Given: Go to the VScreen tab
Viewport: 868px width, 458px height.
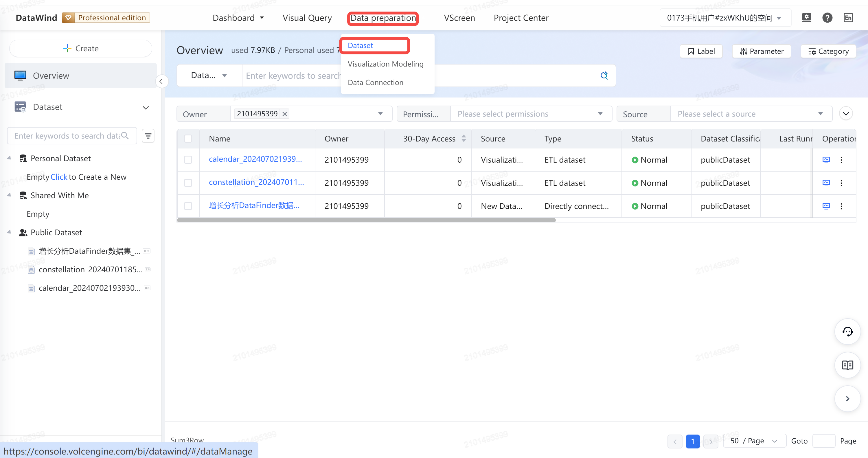Looking at the screenshot, I should [x=459, y=18].
